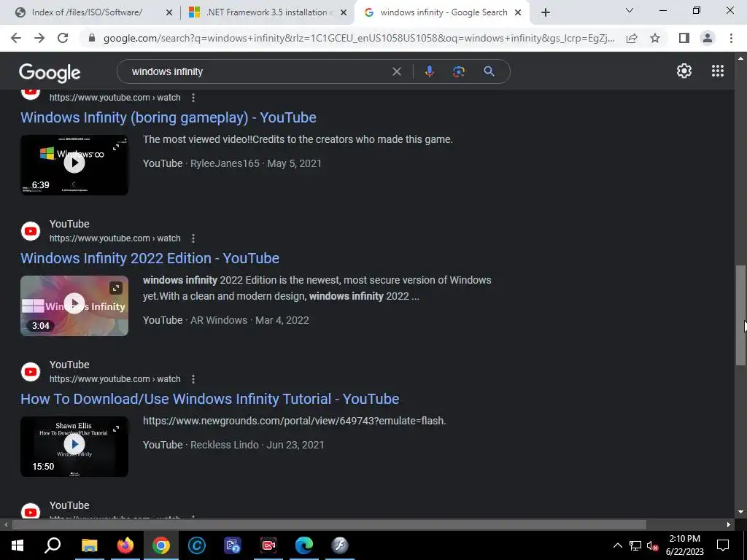Open the blue C app on the taskbar

click(x=197, y=545)
